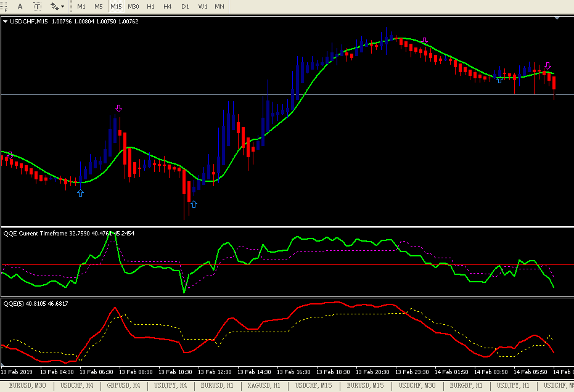This screenshot has height=392, width=574.
Task: Switch chart to D1 timeframe
Action: tap(185, 6)
